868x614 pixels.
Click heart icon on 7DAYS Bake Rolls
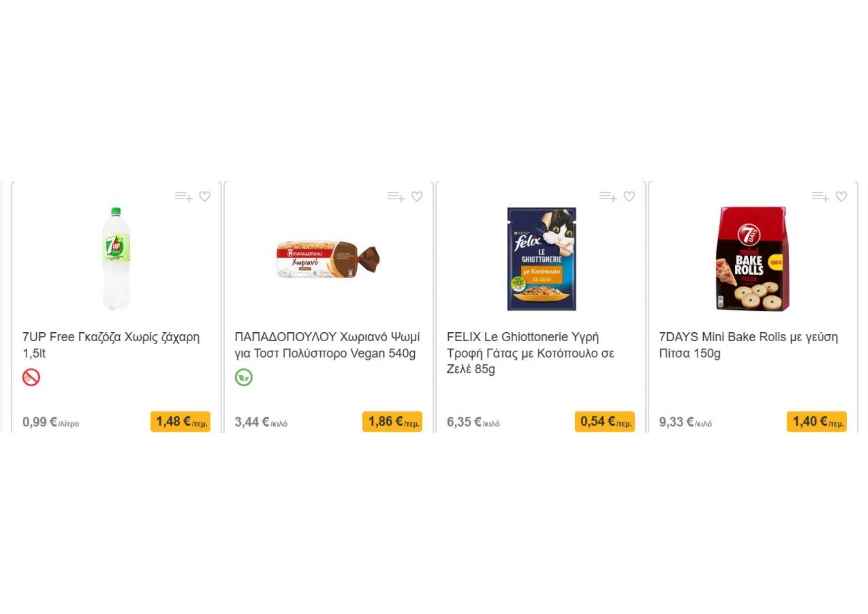click(x=841, y=197)
